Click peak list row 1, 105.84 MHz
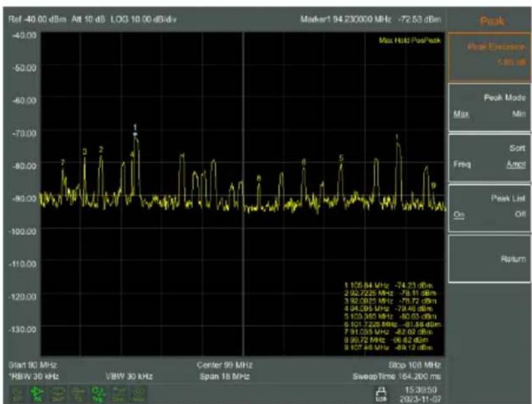This screenshot has height=404, width=532. (x=388, y=285)
